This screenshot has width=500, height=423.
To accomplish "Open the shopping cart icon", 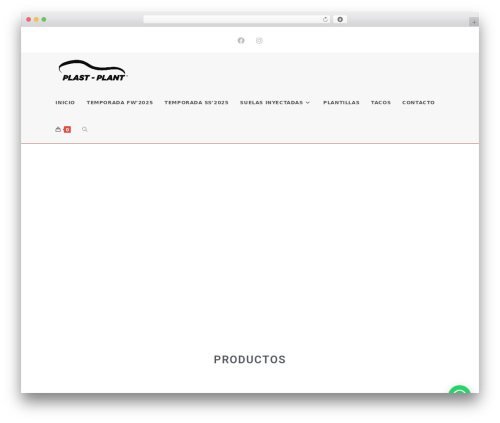I will pos(58,129).
